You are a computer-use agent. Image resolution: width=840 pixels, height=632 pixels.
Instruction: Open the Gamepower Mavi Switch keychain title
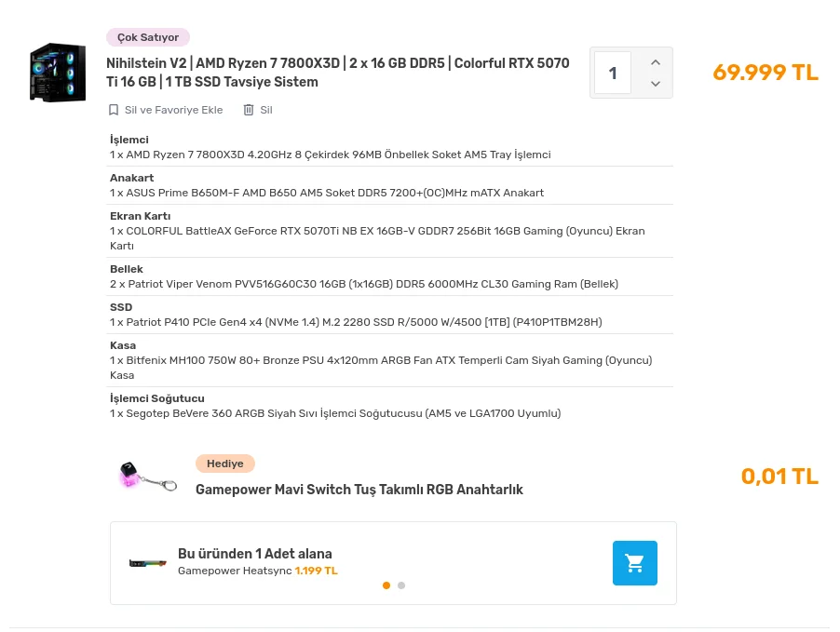tap(359, 490)
